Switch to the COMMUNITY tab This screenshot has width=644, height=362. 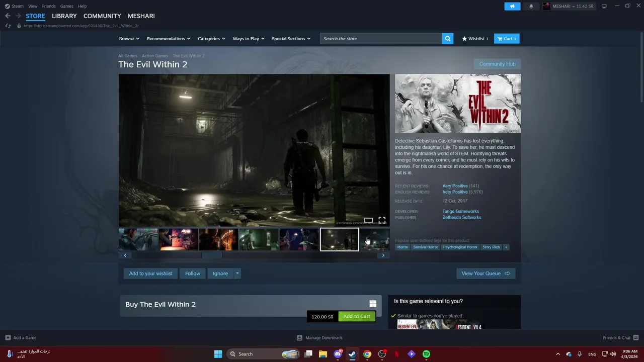click(102, 16)
